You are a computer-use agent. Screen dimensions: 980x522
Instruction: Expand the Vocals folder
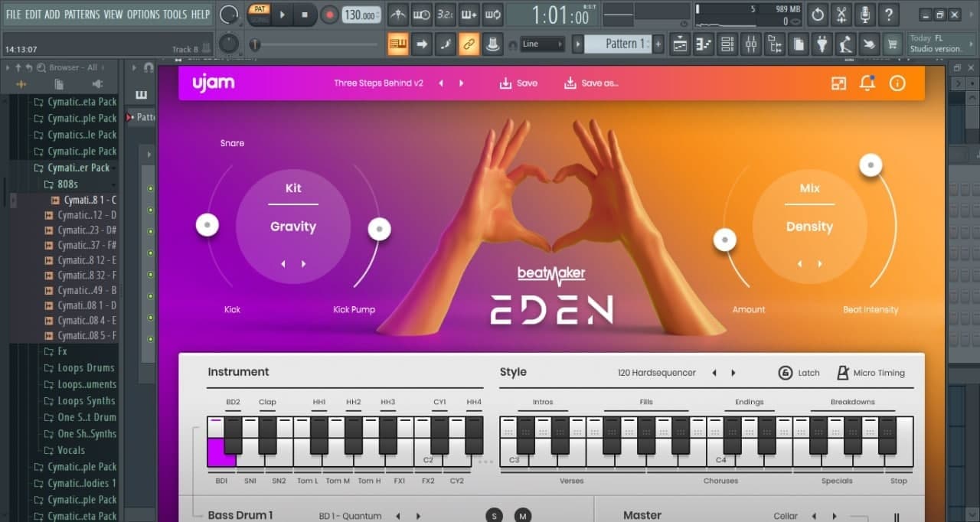click(65, 450)
